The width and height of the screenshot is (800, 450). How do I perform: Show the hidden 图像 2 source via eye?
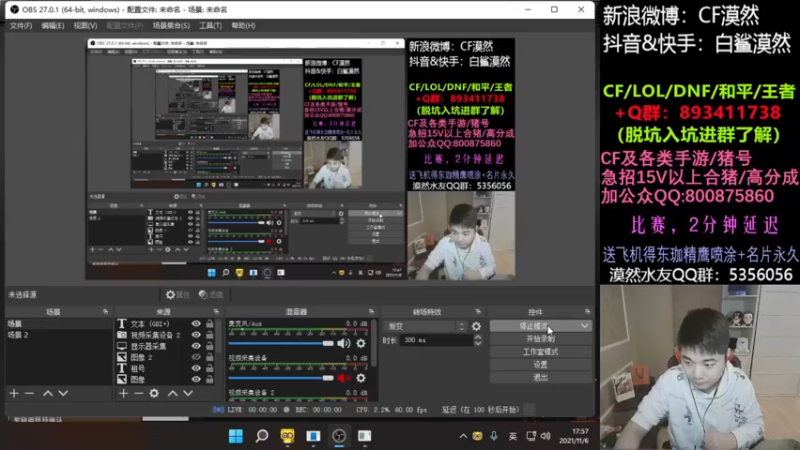[x=196, y=357]
